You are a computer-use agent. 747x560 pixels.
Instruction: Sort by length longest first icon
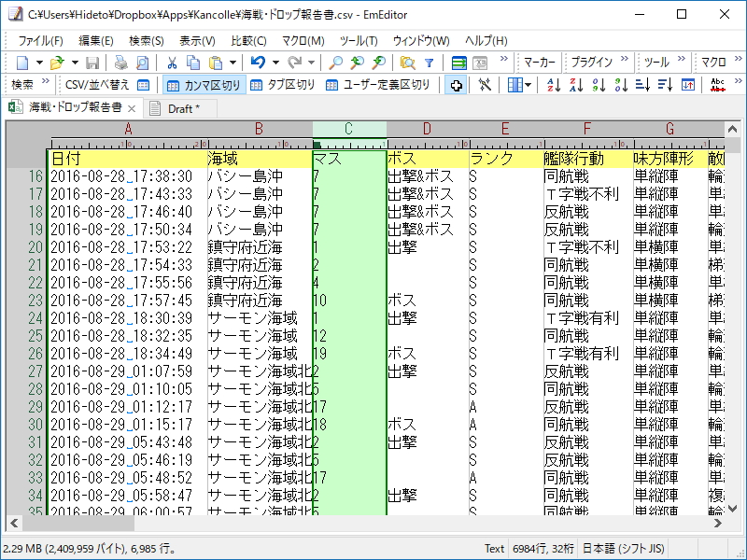(x=665, y=85)
